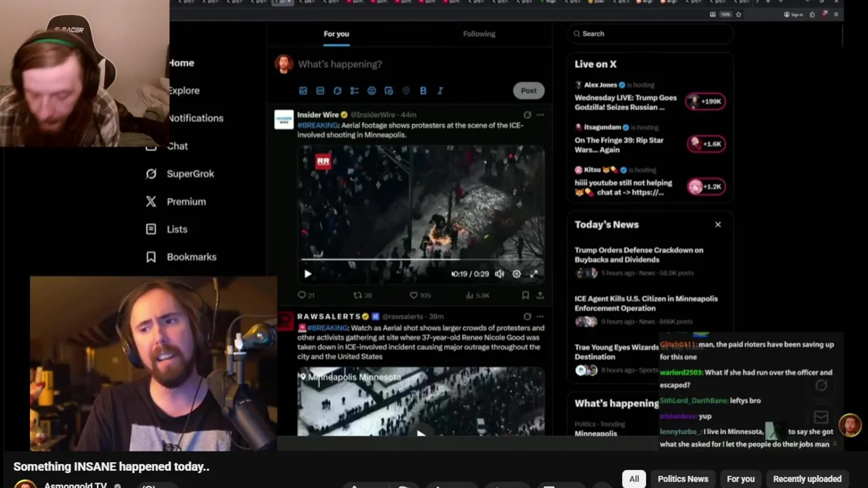Click the Bookmarks icon in sidebar

(151, 257)
